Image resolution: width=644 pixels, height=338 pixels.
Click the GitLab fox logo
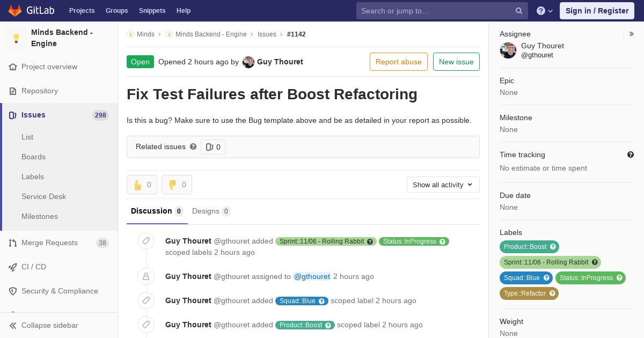(15, 11)
